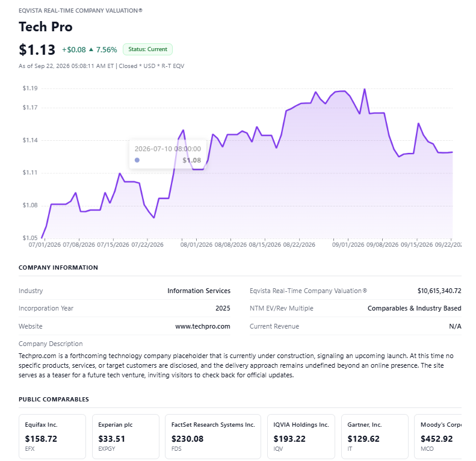Click Comparables & Industry Based multiple value
This screenshot has height=461, width=476.
tap(415, 308)
